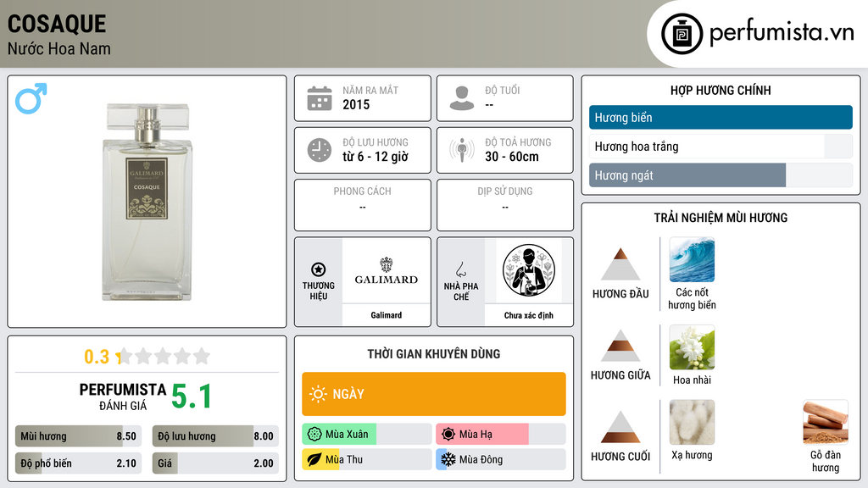Image resolution: width=868 pixels, height=488 pixels.
Task: Click the sillage icon beside Độ toả hương
Action: click(x=462, y=150)
